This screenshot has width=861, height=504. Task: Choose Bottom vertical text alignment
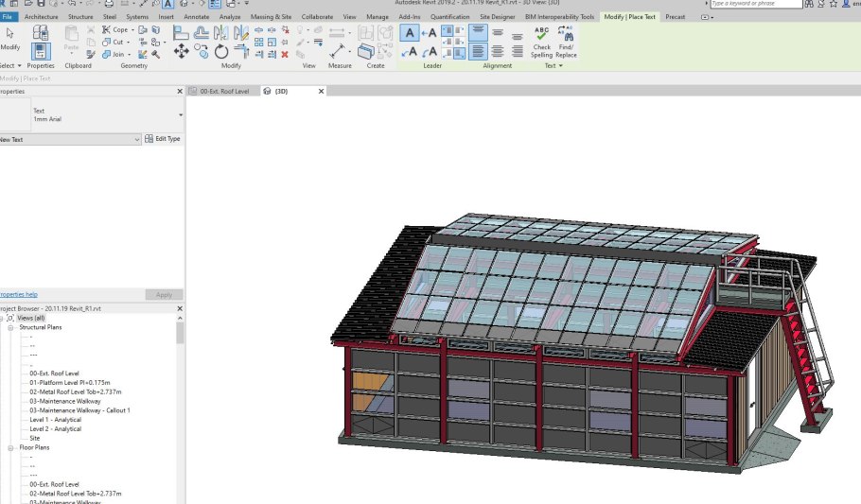pyautogui.click(x=518, y=36)
